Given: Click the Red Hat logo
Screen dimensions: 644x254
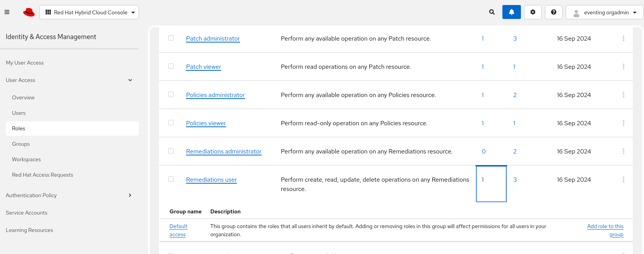Looking at the screenshot, I should tap(29, 12).
